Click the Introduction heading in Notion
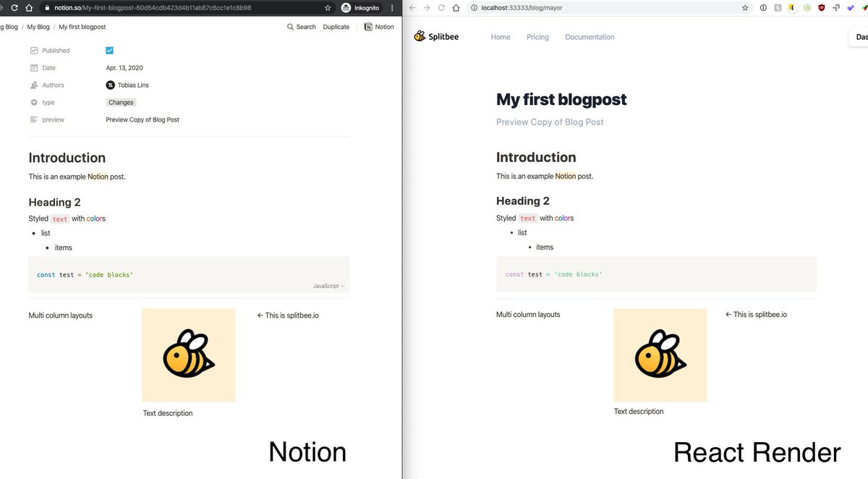 coord(67,158)
